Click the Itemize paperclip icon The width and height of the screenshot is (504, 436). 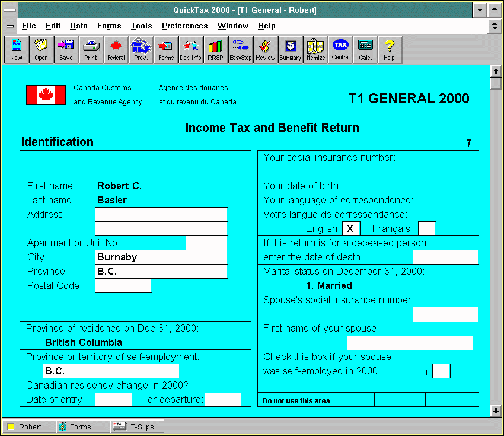tap(315, 50)
